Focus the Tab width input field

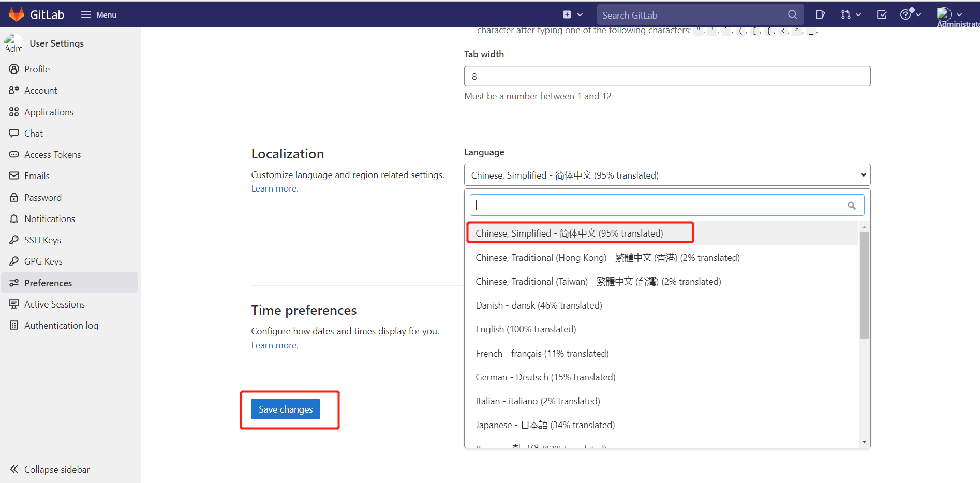(x=667, y=76)
